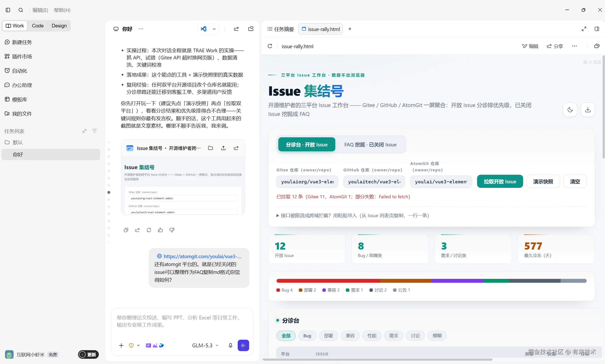This screenshot has height=364, width=605.
Task: Add attachment with plus icon in input box
Action: pos(121,345)
